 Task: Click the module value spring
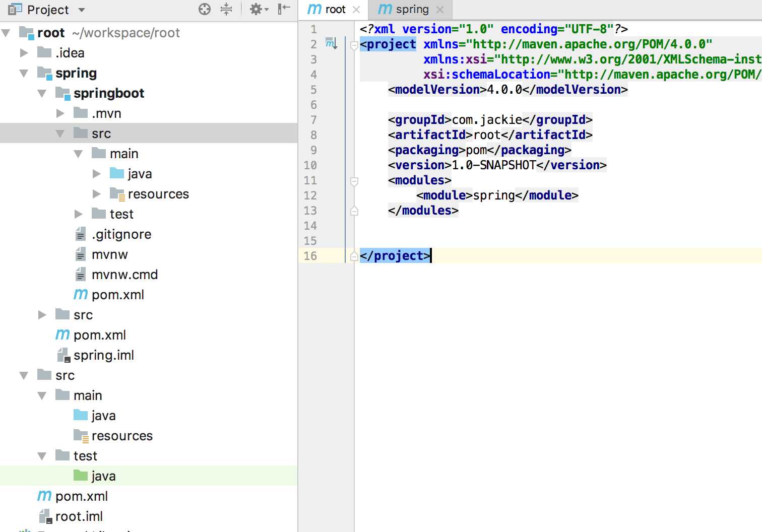coord(494,195)
